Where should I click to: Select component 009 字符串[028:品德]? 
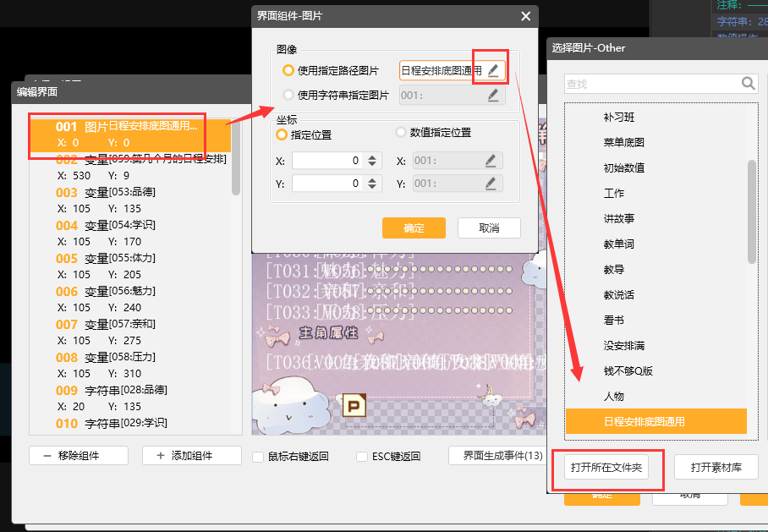click(x=129, y=398)
